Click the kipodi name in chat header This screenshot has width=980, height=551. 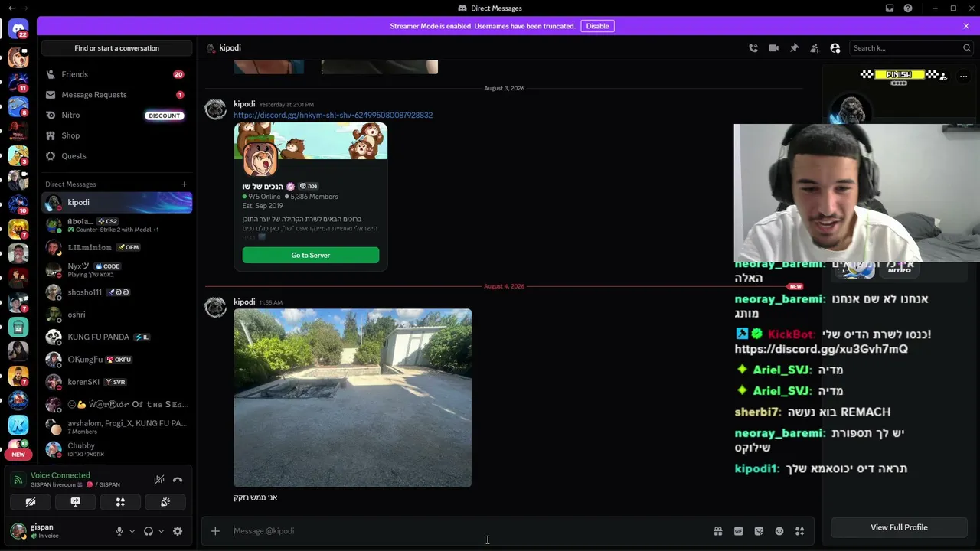click(x=230, y=47)
